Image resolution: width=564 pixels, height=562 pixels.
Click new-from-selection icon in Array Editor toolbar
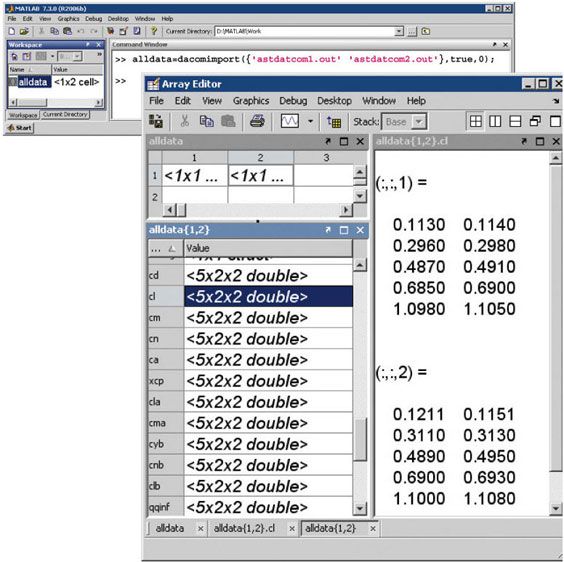pos(156,121)
